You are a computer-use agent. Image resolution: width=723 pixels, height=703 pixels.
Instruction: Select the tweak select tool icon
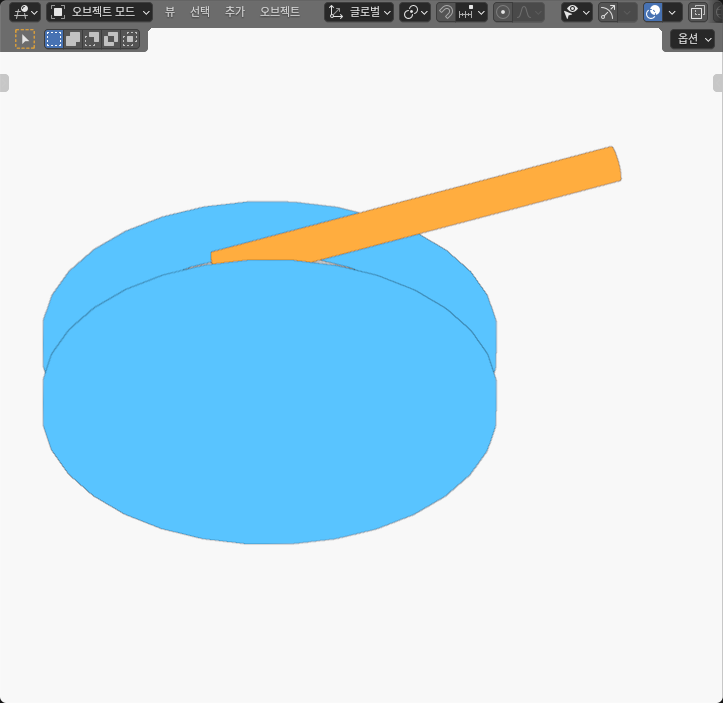[25, 39]
